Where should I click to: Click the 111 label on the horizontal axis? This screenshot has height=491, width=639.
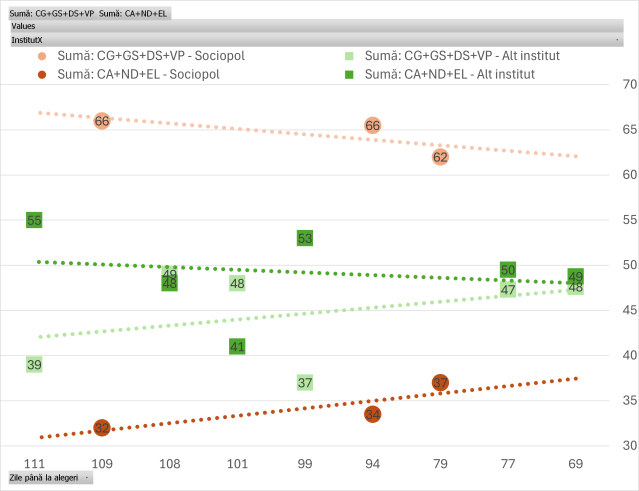tap(34, 464)
